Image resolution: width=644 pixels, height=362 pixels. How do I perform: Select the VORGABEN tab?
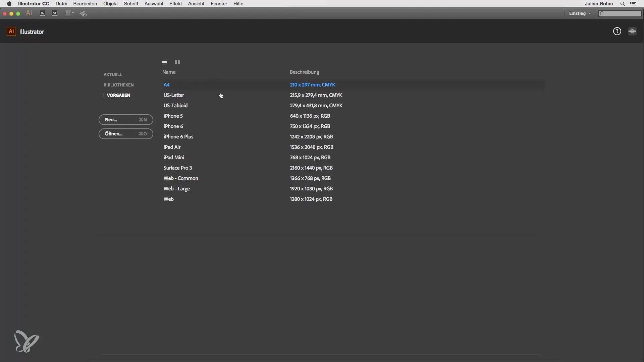[x=118, y=95]
